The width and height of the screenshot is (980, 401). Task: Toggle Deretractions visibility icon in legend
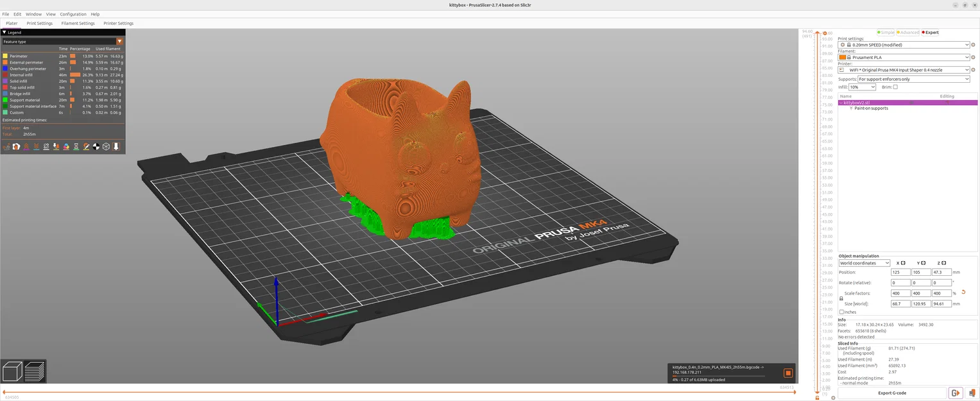pyautogui.click(x=36, y=146)
